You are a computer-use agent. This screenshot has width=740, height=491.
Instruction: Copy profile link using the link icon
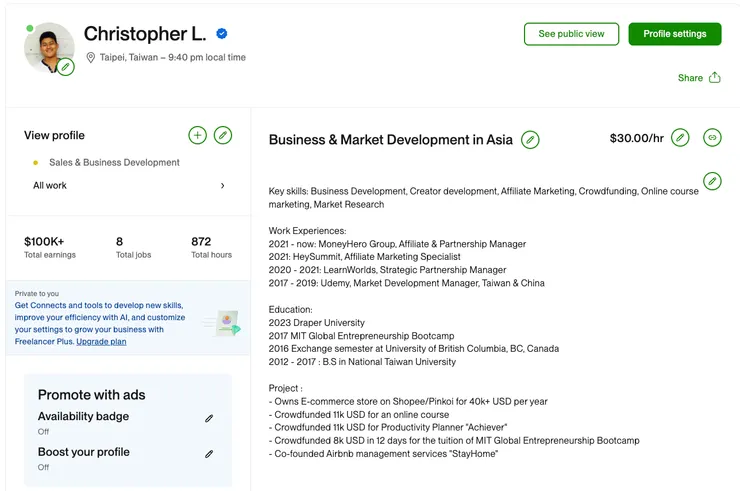[x=712, y=138]
